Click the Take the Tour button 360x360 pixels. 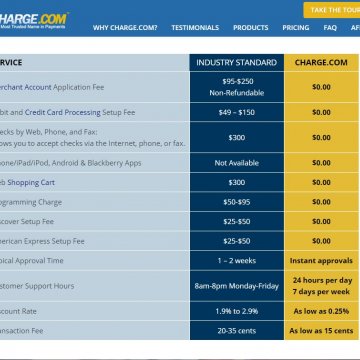[x=332, y=10]
